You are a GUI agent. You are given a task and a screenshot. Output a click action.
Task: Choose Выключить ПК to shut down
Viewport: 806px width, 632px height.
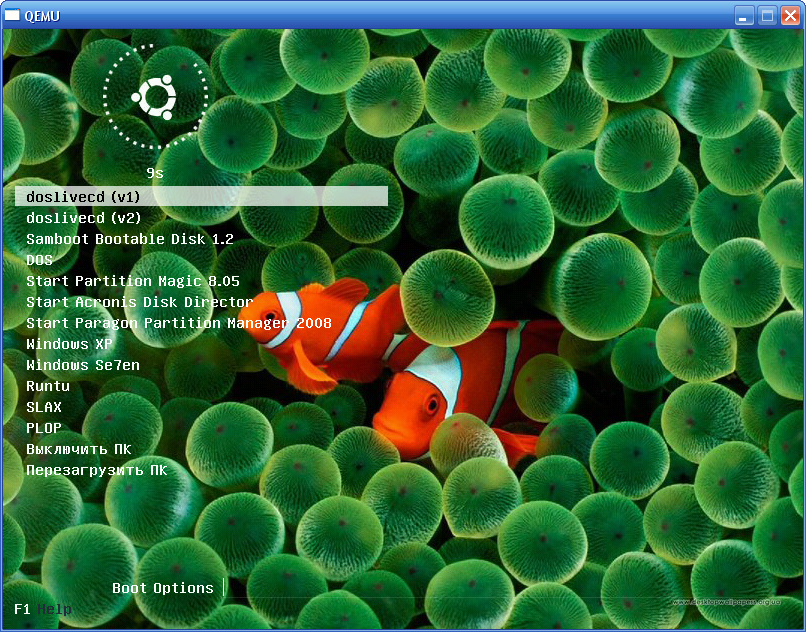pos(79,449)
